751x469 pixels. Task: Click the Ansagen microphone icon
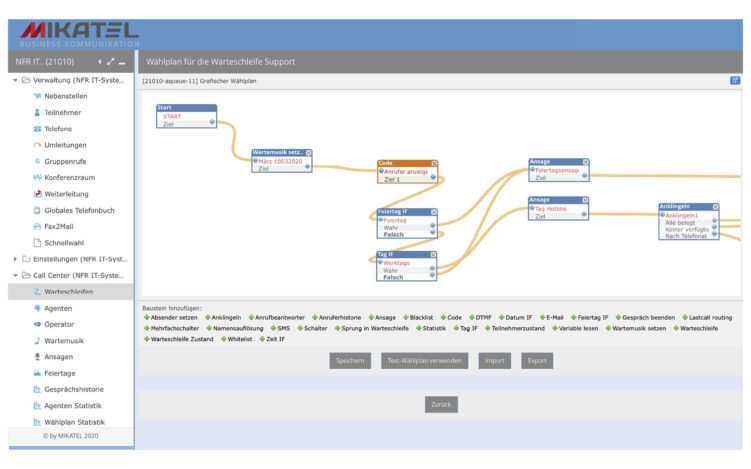coord(37,356)
